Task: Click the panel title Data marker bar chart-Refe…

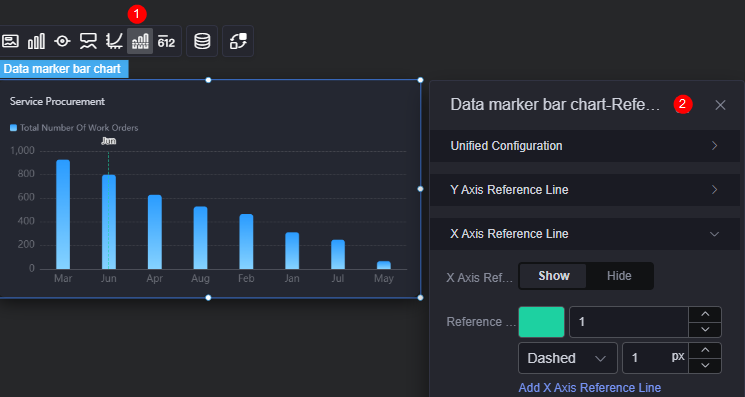Action: click(555, 104)
